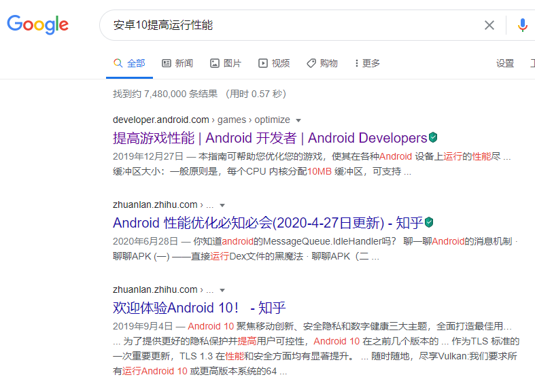Screen dimensions: 535x392
Task: Select the 全部 all results tab
Action: (x=129, y=63)
